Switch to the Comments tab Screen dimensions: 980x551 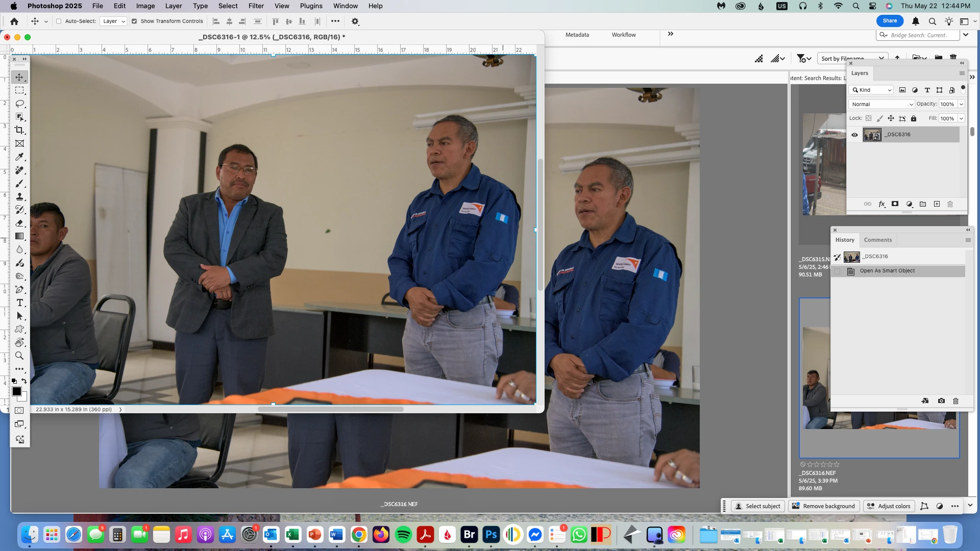877,240
